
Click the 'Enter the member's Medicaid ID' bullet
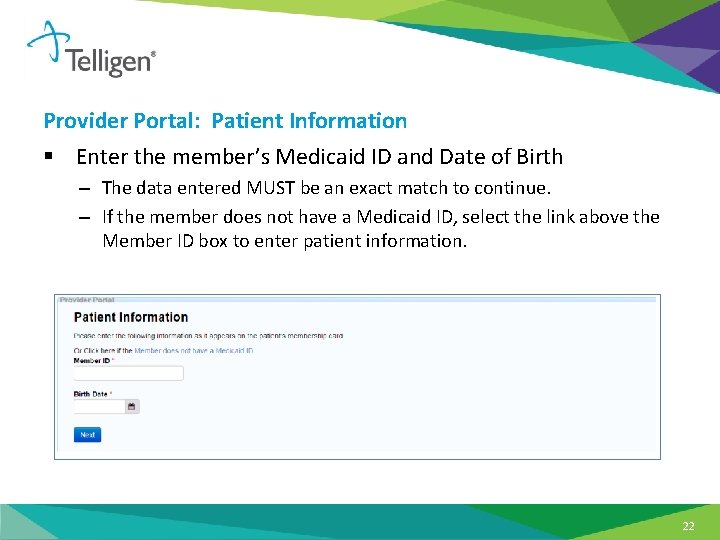(x=319, y=157)
